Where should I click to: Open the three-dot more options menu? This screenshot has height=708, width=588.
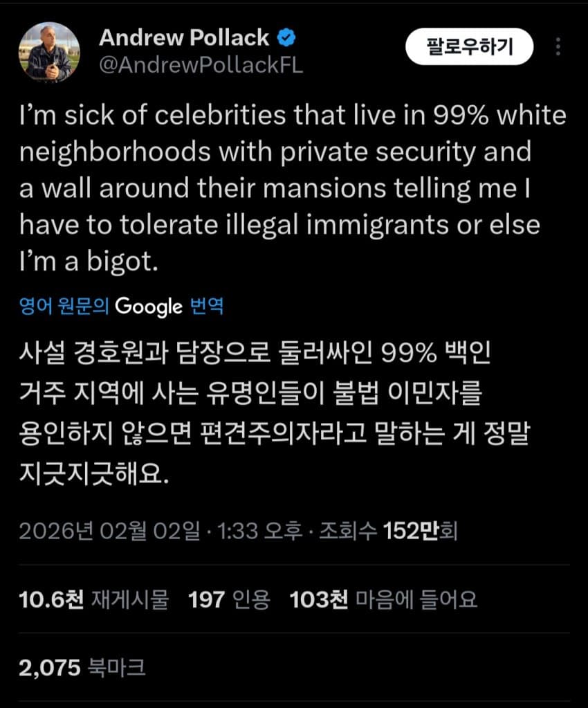(x=558, y=46)
